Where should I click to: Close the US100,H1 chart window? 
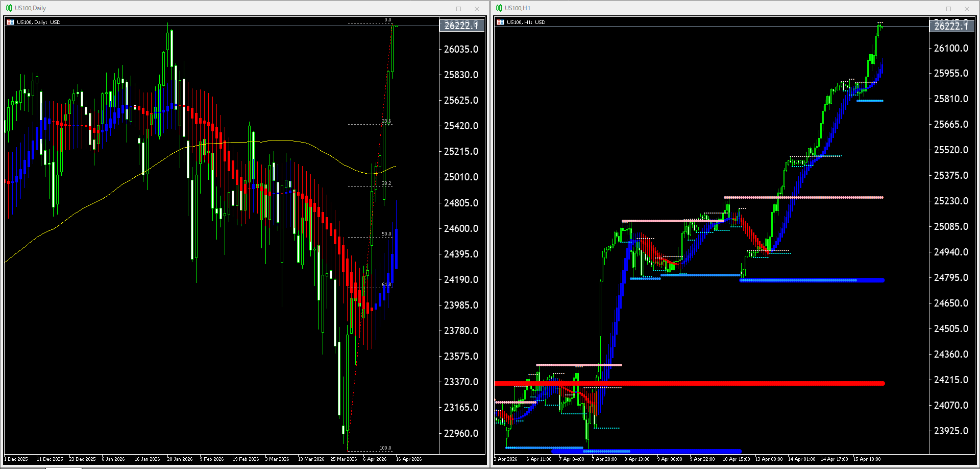(x=967, y=9)
